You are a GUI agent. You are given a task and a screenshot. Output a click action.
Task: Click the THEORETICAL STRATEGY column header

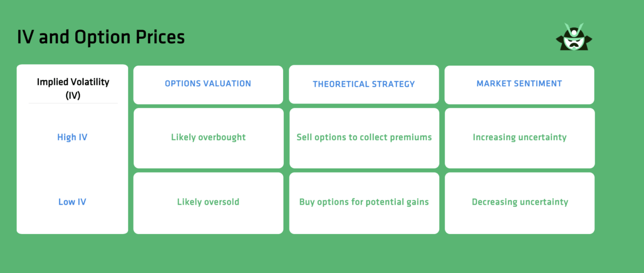coord(364,84)
